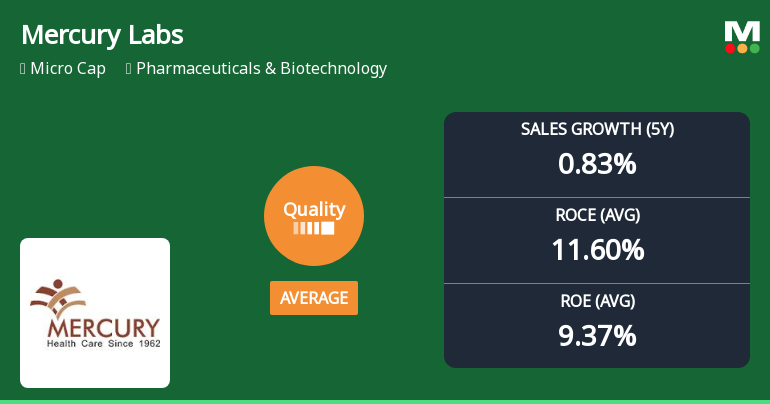This screenshot has height=404, width=770.
Task: Click the red dot under the M logo
Action: pos(730,48)
